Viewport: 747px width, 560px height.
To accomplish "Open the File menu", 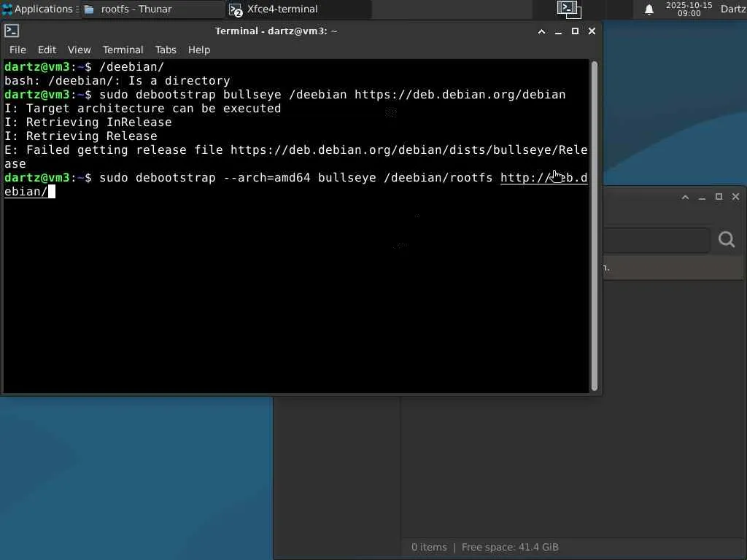I will 18,50.
